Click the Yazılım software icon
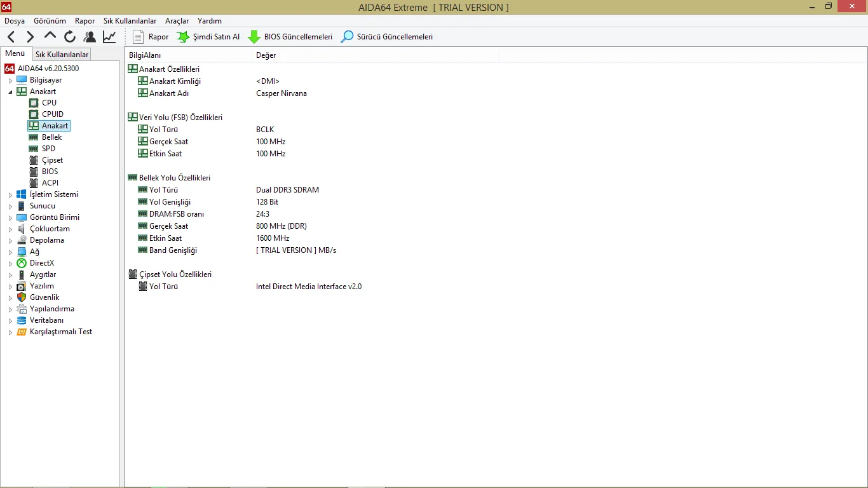Screen dimensions: 868x488 [22, 286]
